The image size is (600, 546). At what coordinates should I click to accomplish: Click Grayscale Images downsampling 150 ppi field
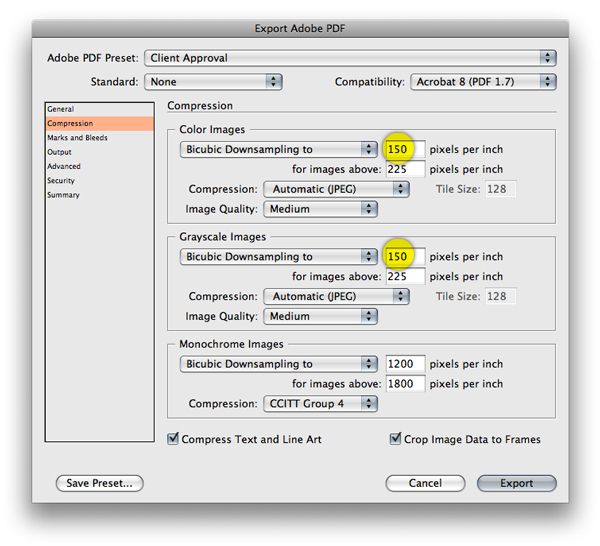click(405, 256)
